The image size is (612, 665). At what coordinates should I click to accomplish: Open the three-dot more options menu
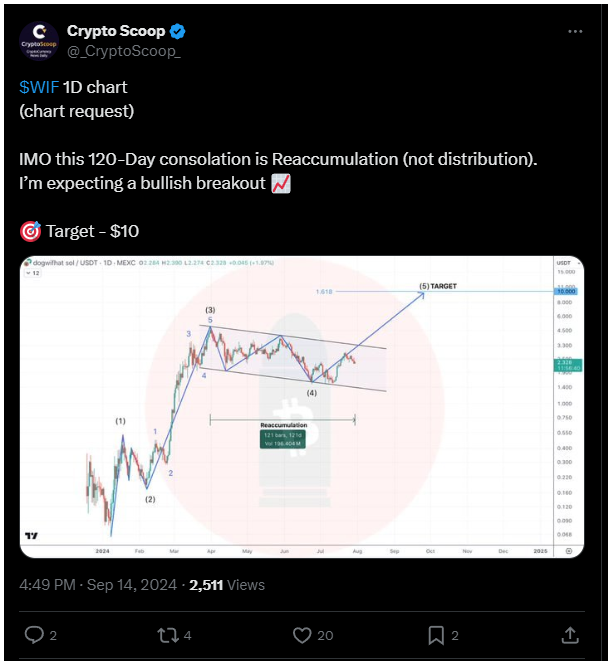575,31
